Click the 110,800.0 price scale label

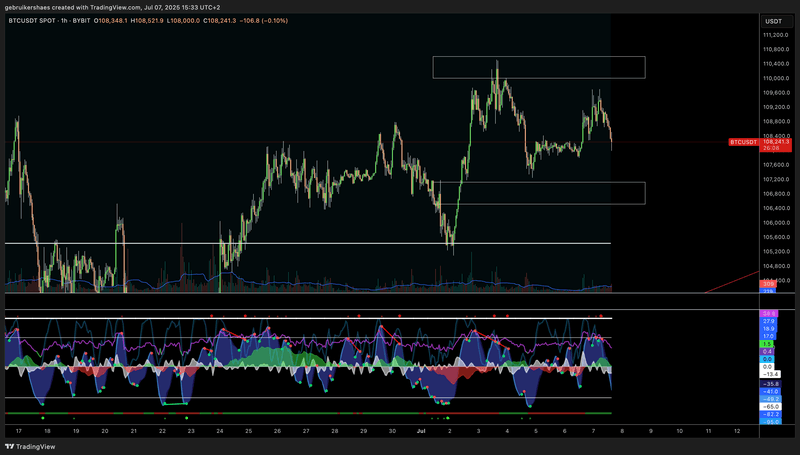click(776, 49)
